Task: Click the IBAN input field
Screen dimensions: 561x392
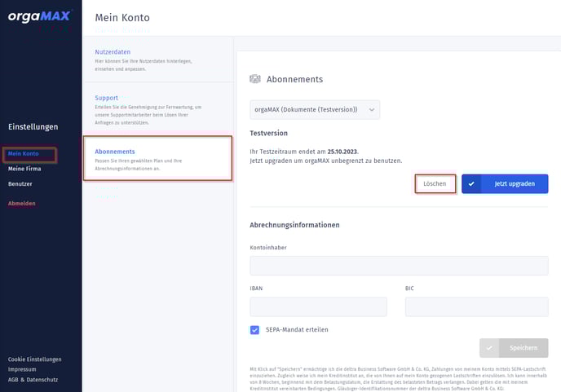Action: (x=319, y=307)
